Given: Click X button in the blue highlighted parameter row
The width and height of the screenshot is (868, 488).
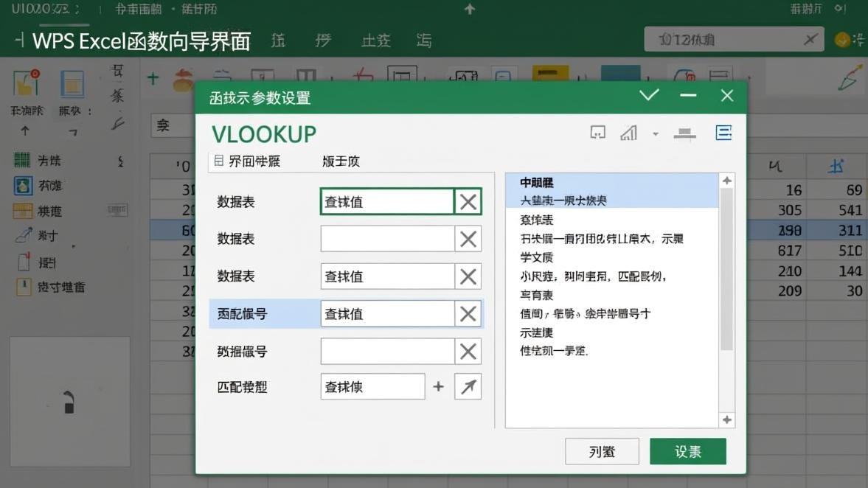Looking at the screenshot, I should (x=468, y=314).
